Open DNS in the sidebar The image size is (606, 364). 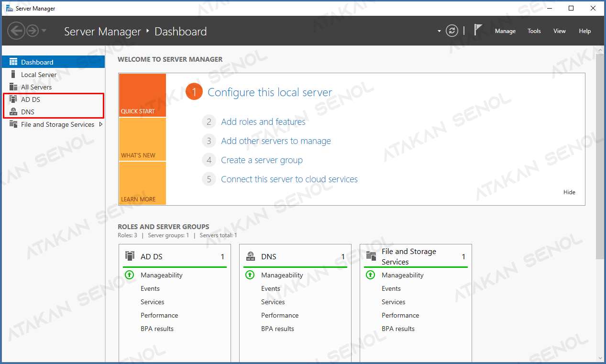(x=53, y=112)
